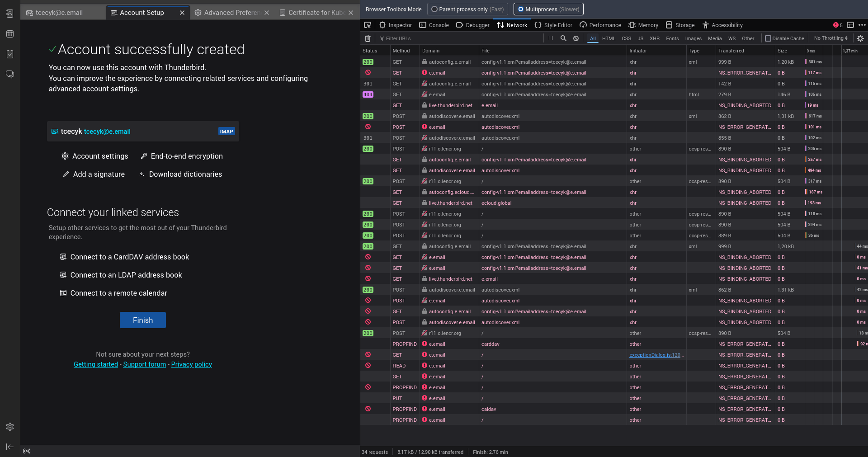Sort requests by Status column

(x=375, y=51)
